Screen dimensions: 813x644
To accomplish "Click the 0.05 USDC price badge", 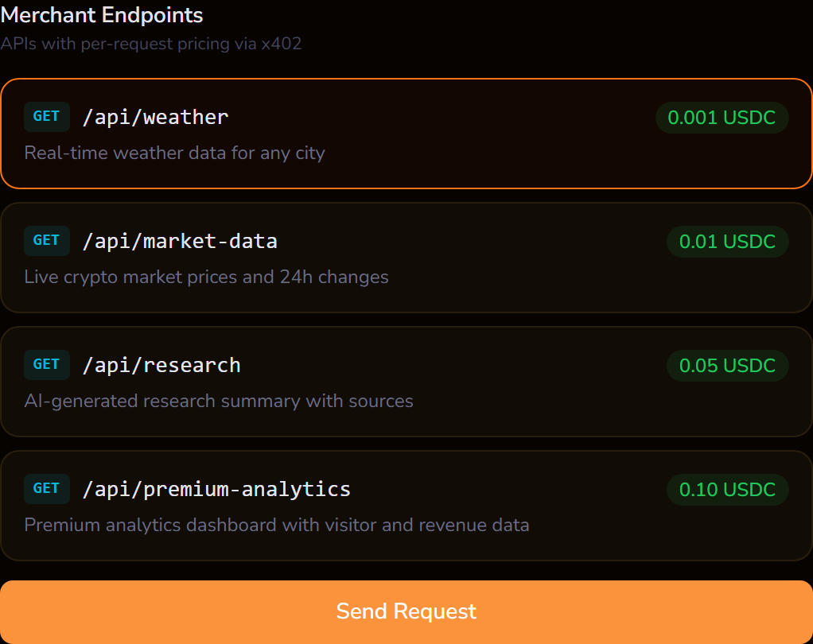I will [x=726, y=365].
